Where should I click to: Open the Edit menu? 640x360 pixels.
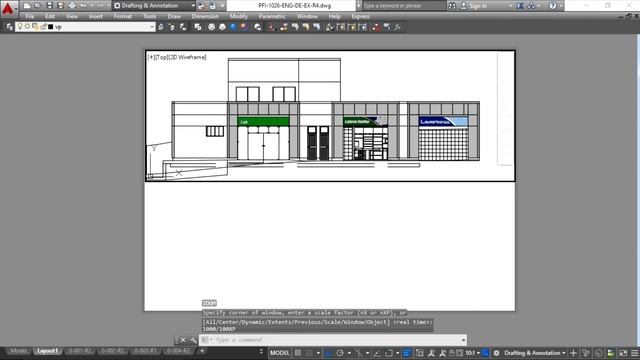[x=50, y=16]
